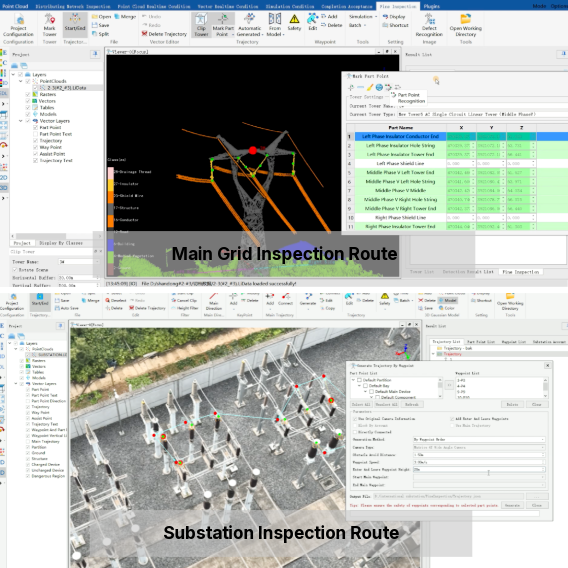
Task: Open Working Directory in lower window ribbon
Action: 510,302
